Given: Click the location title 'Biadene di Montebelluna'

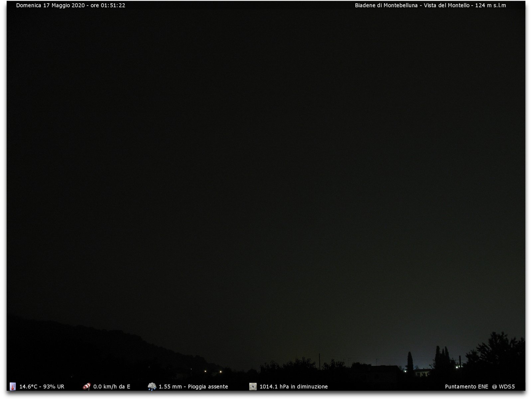Looking at the screenshot, I should coord(386,5).
